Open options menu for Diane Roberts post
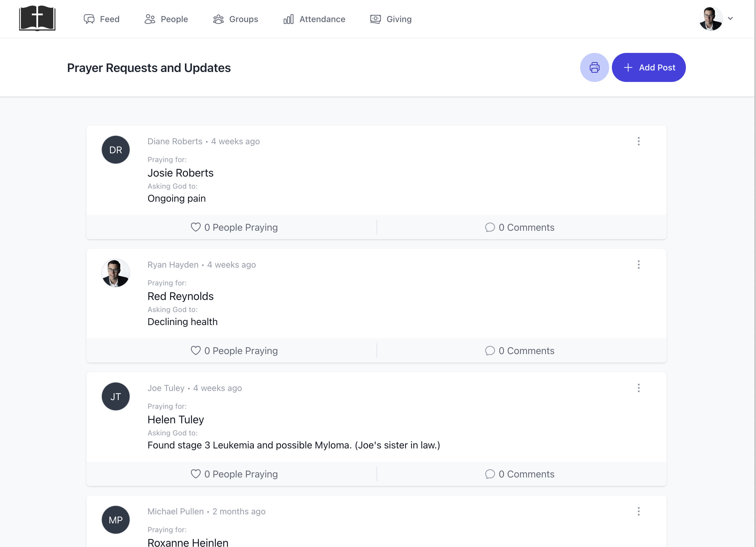 click(x=638, y=141)
